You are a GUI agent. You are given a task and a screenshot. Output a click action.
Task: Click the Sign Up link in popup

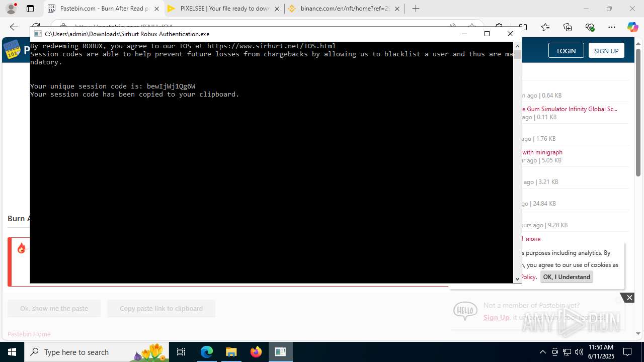(x=496, y=317)
